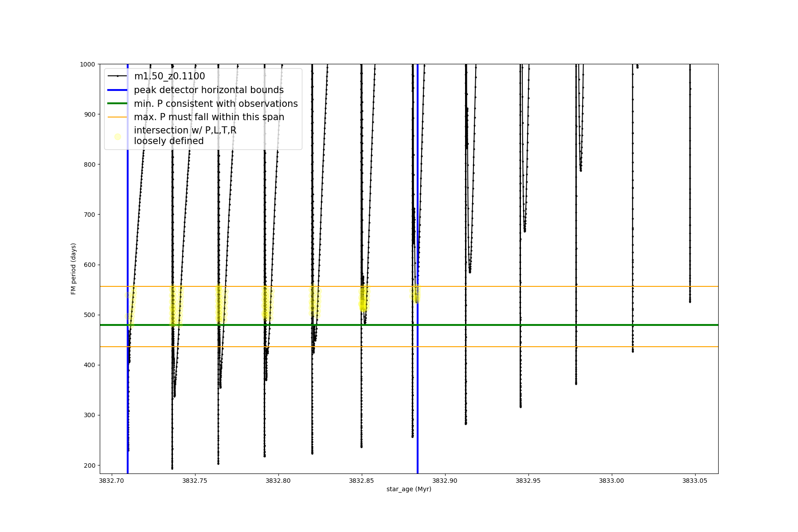
Task: Click the 'intersection w/ P,L,T,R' legend text
Action: tap(185, 130)
